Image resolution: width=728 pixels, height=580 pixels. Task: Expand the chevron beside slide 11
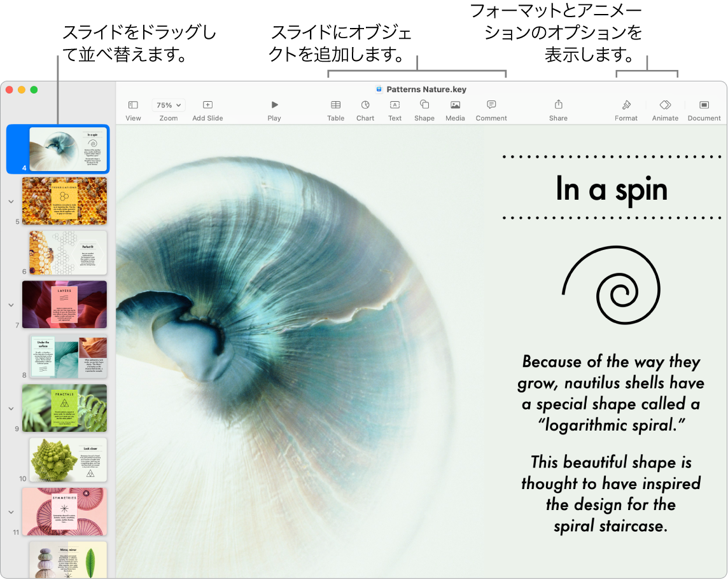(11, 511)
